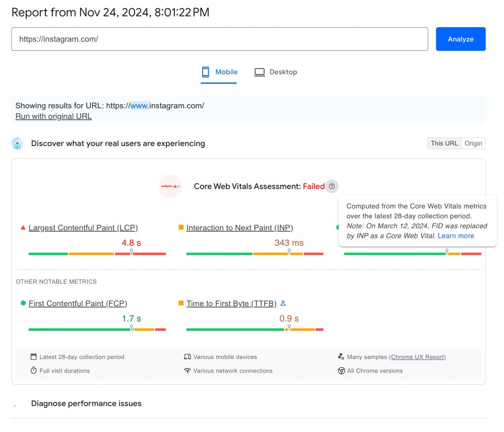The height and width of the screenshot is (432, 504).
Task: Click Full visit durations text
Action: (x=65, y=371)
